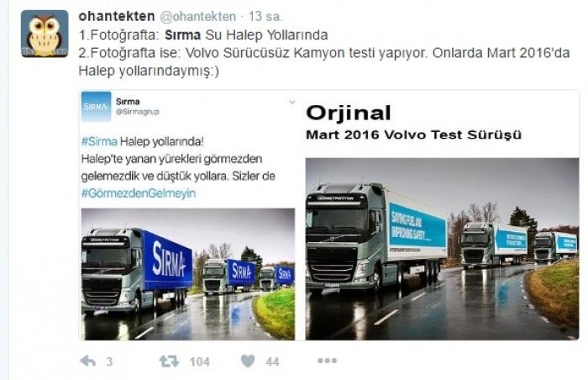This screenshot has height=380, width=588.
Task: Click the Sırma logo avatar in embedded tweet
Action: 97,107
